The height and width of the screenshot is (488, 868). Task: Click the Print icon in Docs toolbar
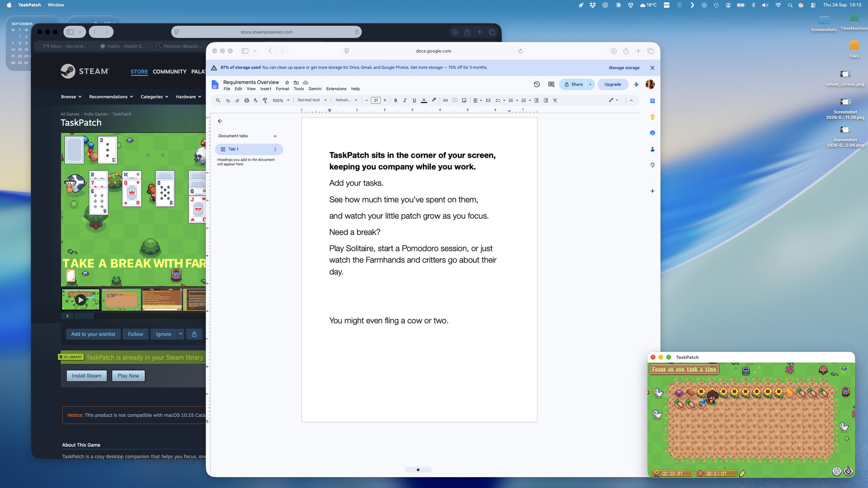pos(246,100)
